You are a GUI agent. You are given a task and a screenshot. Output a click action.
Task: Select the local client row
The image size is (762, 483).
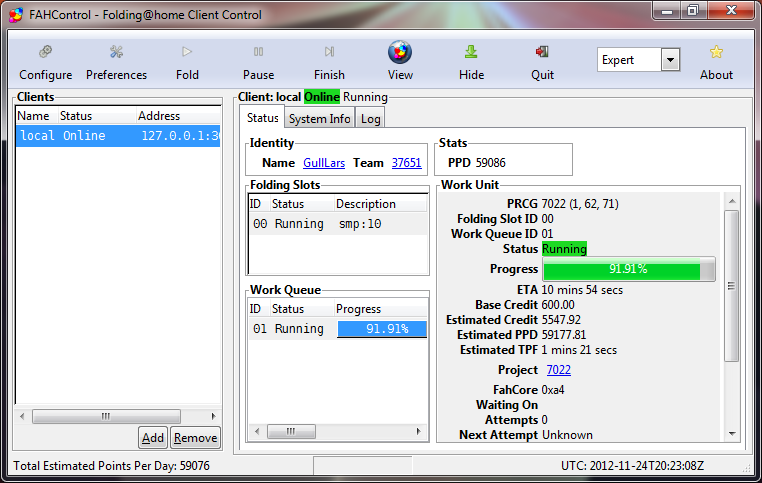pyautogui.click(x=118, y=136)
